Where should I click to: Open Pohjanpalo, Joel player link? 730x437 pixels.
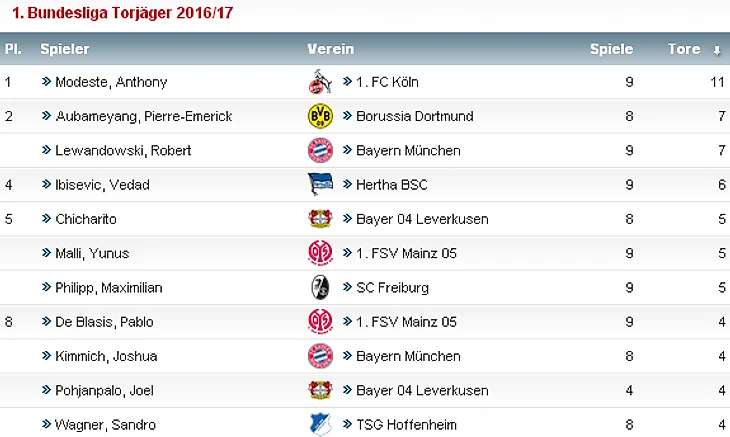[x=104, y=390]
